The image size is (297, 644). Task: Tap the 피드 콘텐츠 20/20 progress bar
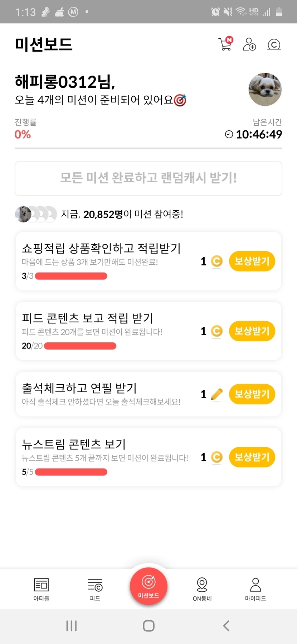point(80,346)
